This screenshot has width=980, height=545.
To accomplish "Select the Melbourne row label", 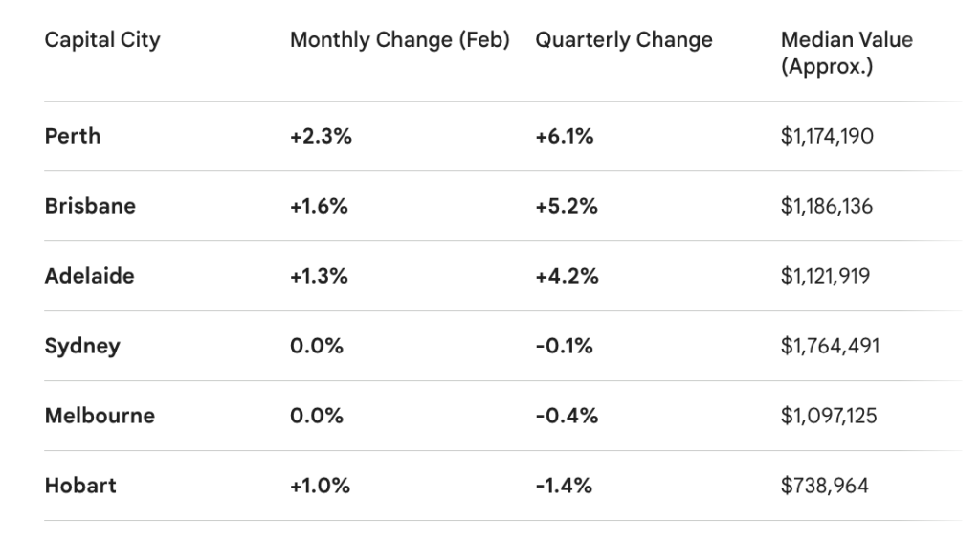I will (100, 416).
